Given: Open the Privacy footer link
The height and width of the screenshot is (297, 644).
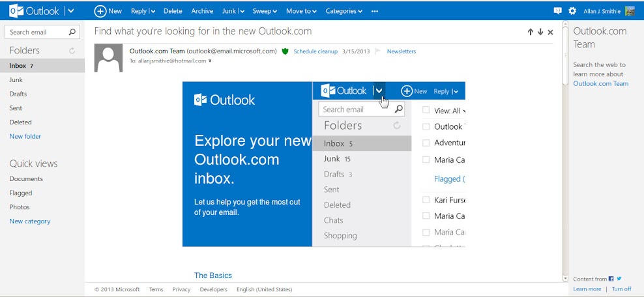Looking at the screenshot, I should [x=181, y=289].
